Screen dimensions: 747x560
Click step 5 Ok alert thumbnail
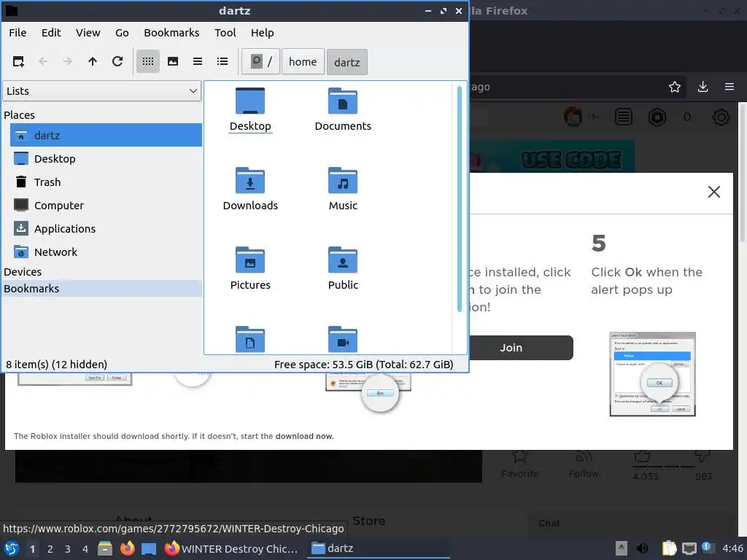point(653,374)
